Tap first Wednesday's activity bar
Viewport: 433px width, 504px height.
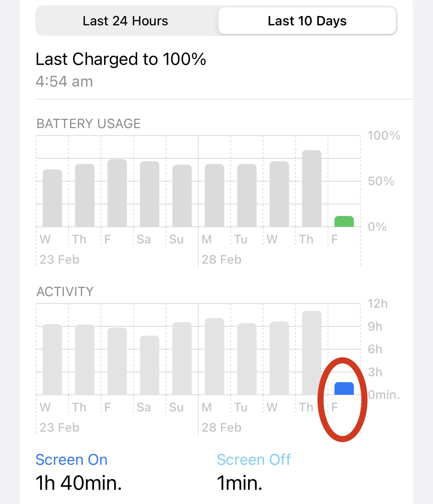[x=52, y=360]
